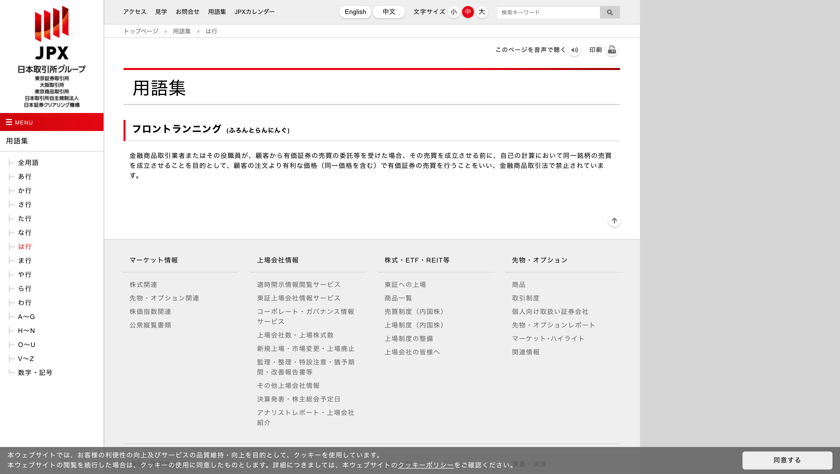
Task: Open 見学 in the top navigation
Action: pos(161,12)
